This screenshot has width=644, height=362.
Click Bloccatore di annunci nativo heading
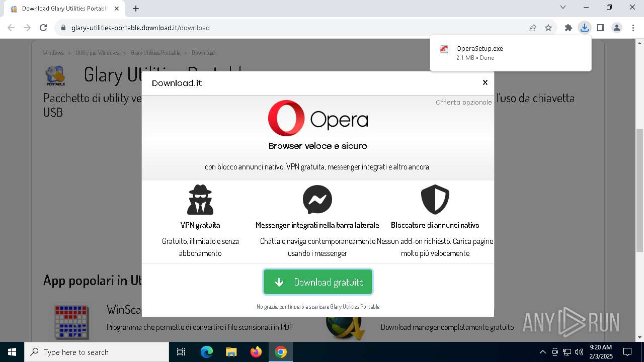click(x=435, y=225)
